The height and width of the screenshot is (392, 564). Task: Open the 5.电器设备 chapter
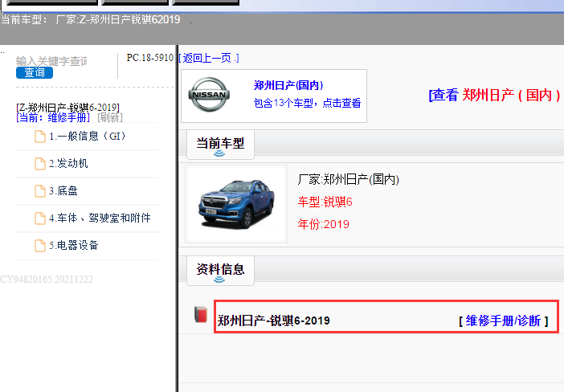[74, 246]
